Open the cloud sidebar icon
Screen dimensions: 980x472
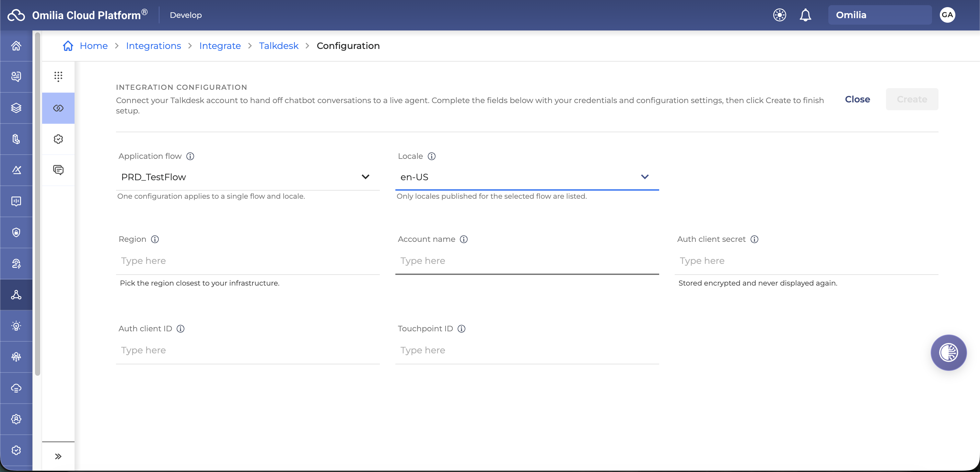pyautogui.click(x=16, y=388)
